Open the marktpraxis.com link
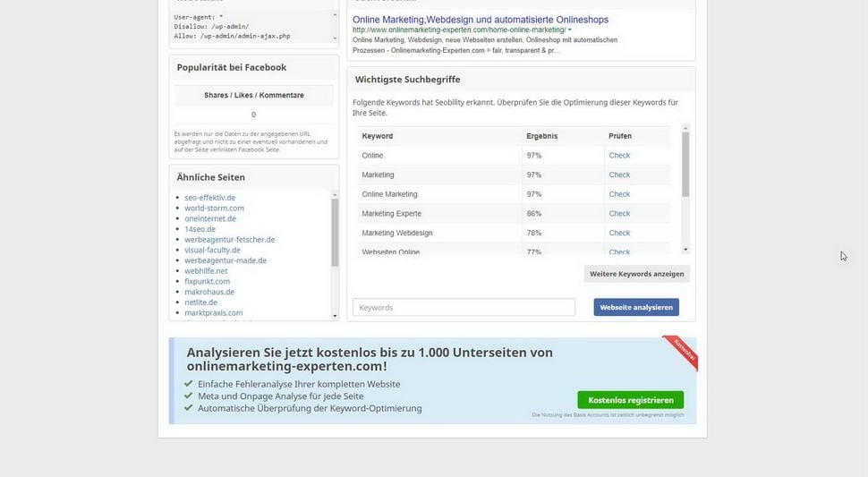868x477 pixels. click(x=213, y=313)
